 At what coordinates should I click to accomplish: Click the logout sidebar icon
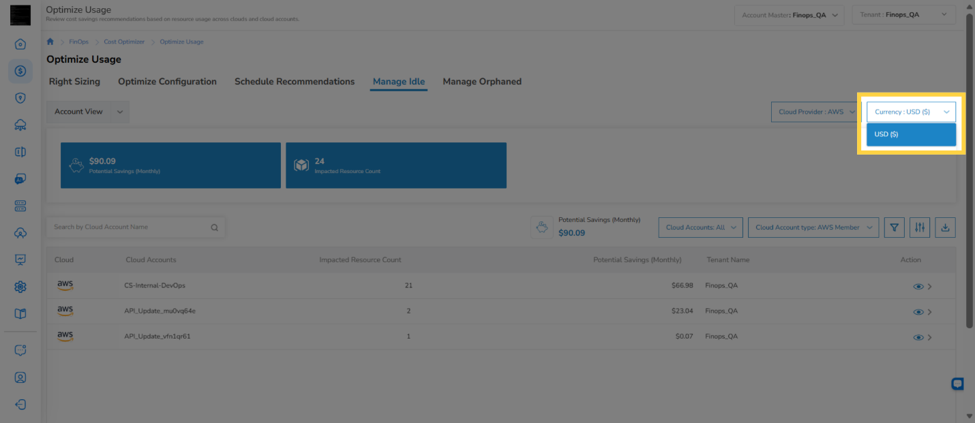point(20,404)
